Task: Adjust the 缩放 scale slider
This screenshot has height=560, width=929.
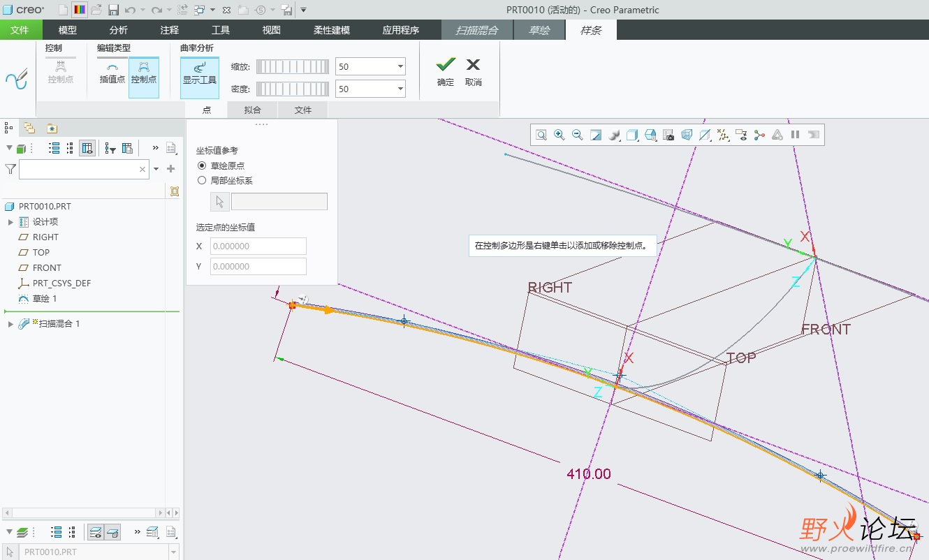Action: [x=292, y=67]
